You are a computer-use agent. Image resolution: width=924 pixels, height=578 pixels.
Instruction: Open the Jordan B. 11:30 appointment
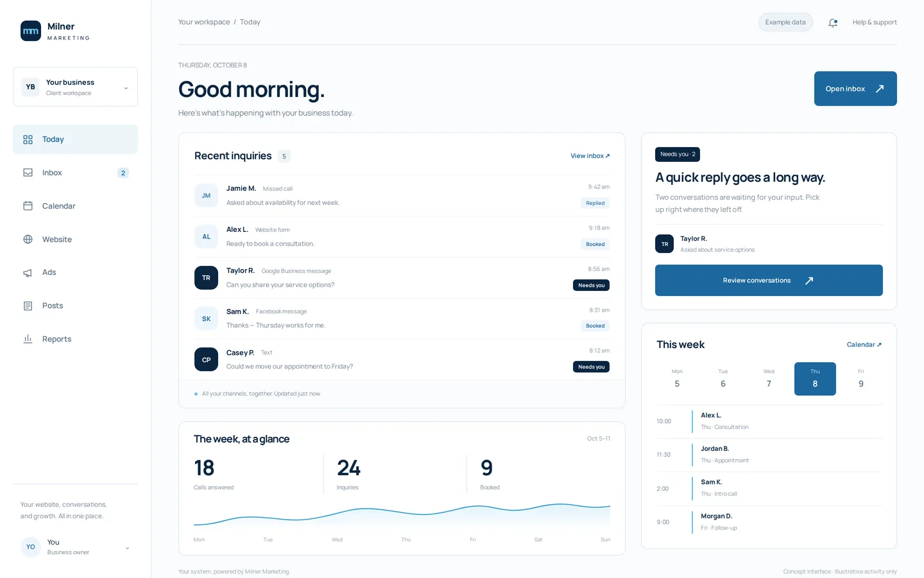tap(769, 455)
